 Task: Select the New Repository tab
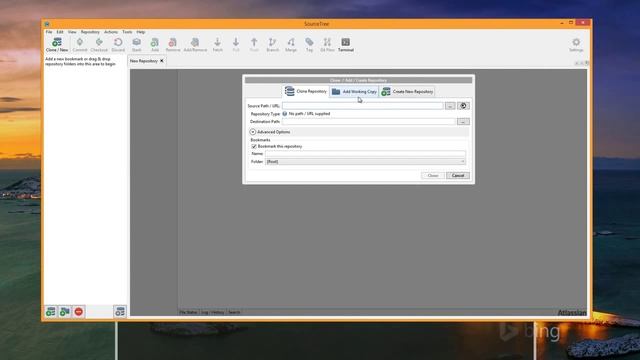point(144,61)
